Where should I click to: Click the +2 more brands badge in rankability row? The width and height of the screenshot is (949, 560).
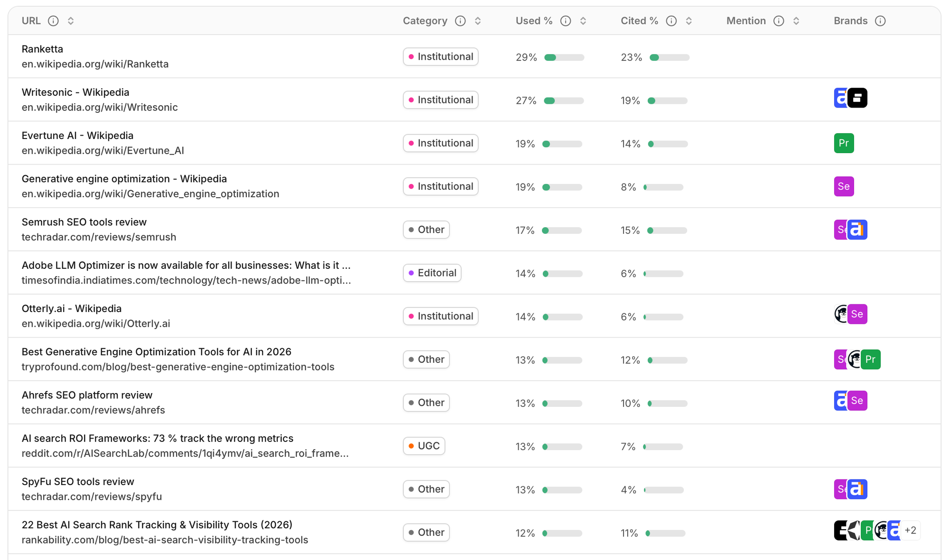pos(910,531)
